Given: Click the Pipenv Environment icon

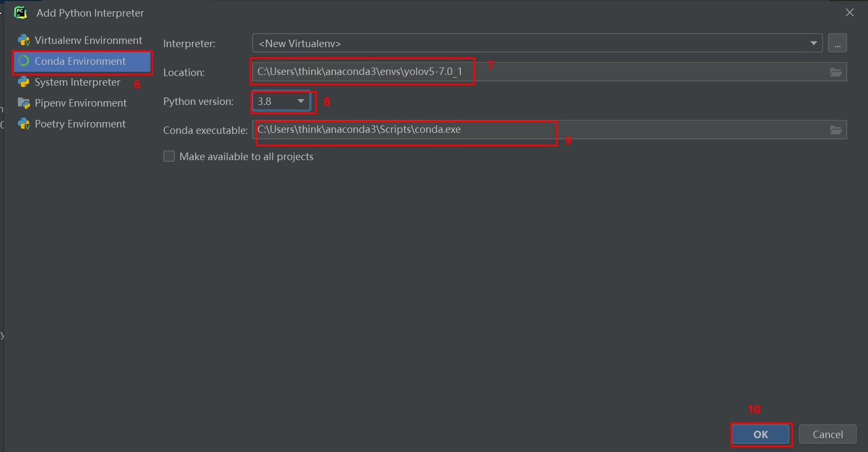Looking at the screenshot, I should coord(24,103).
